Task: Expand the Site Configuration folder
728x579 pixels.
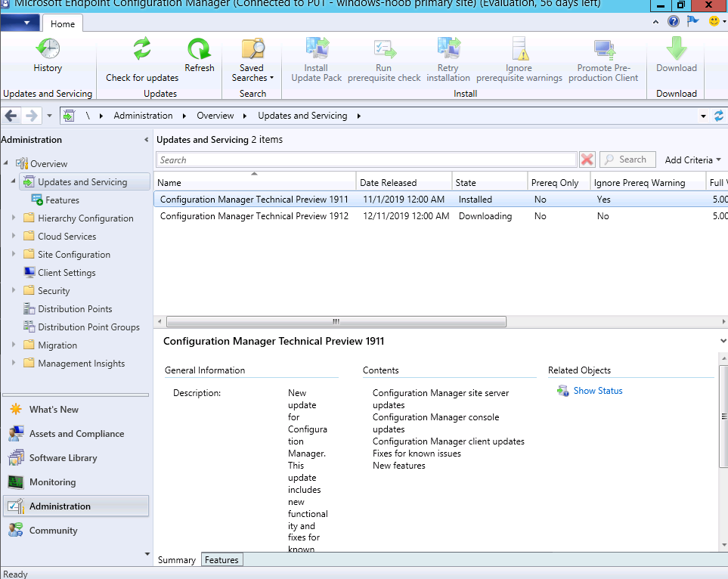Action: 13,253
